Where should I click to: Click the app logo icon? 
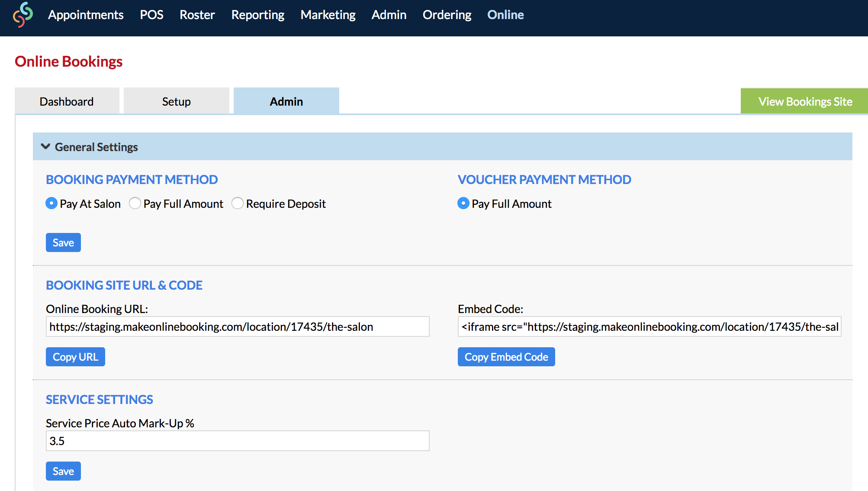pyautogui.click(x=23, y=15)
